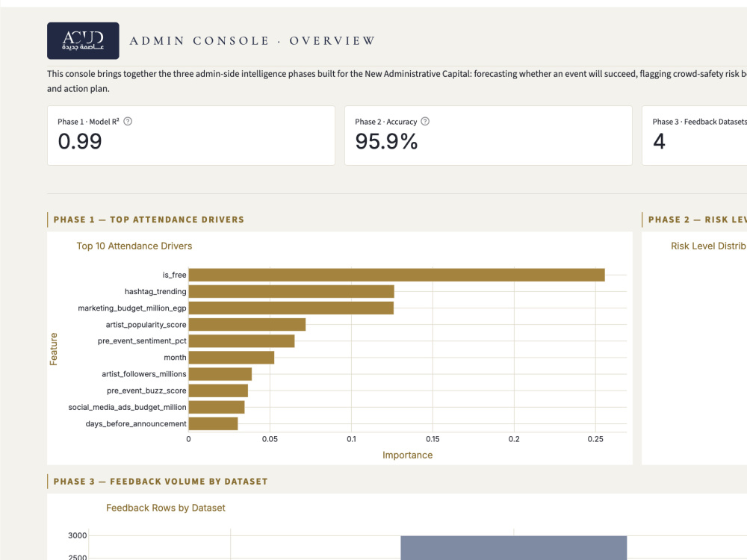Click the days_before_announcement bar
Viewport: 747px width, 560px height.
(214, 424)
